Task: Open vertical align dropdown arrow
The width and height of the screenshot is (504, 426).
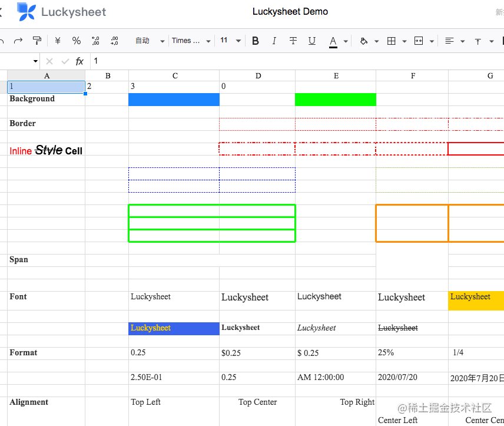Action: coord(492,41)
